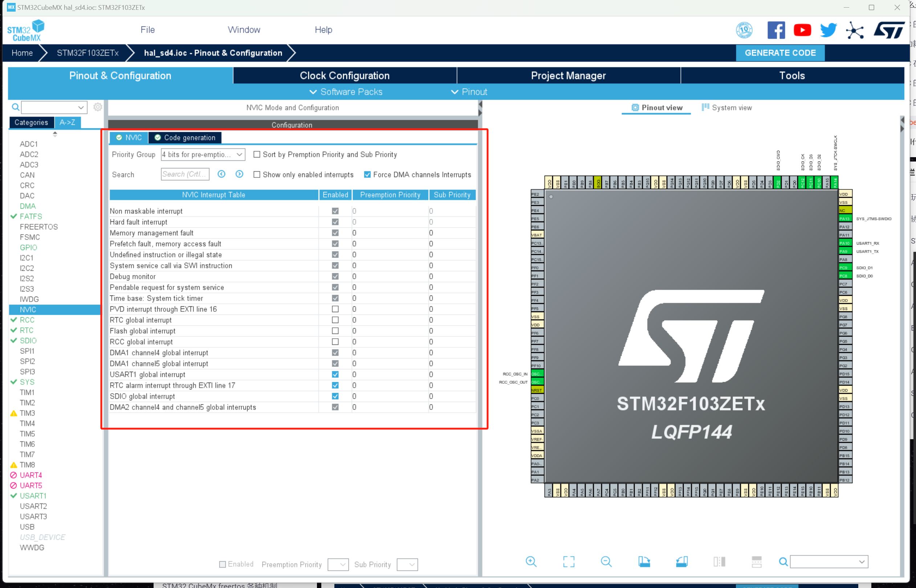
Task: Select SDIO in the categories list
Action: (x=28, y=340)
